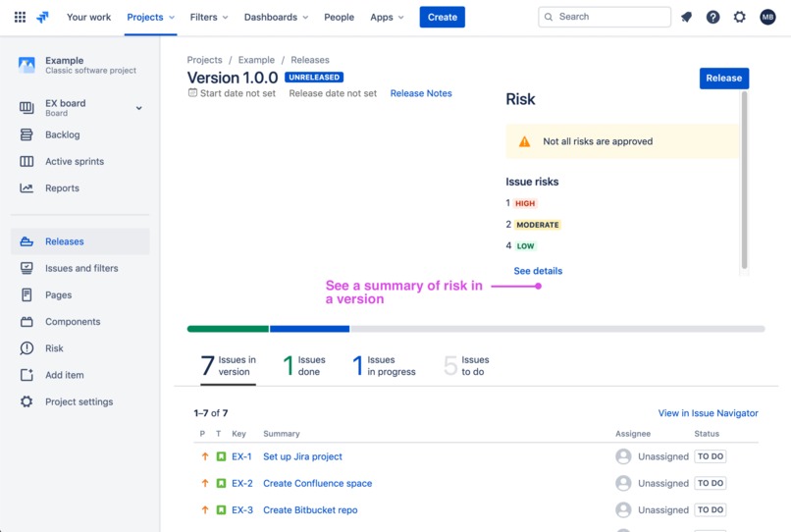
Task: Click the Components icon in sidebar
Action: click(x=26, y=322)
